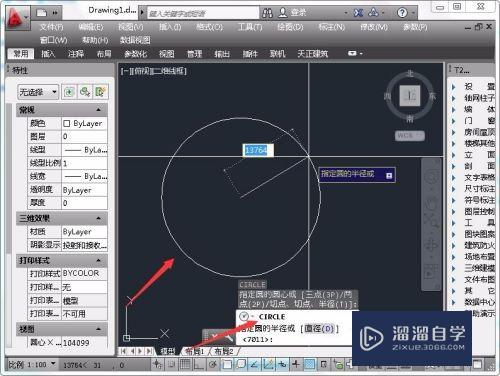The width and height of the screenshot is (500, 376).
Task: Open the 无选择 selection dropdown
Action: 38,92
